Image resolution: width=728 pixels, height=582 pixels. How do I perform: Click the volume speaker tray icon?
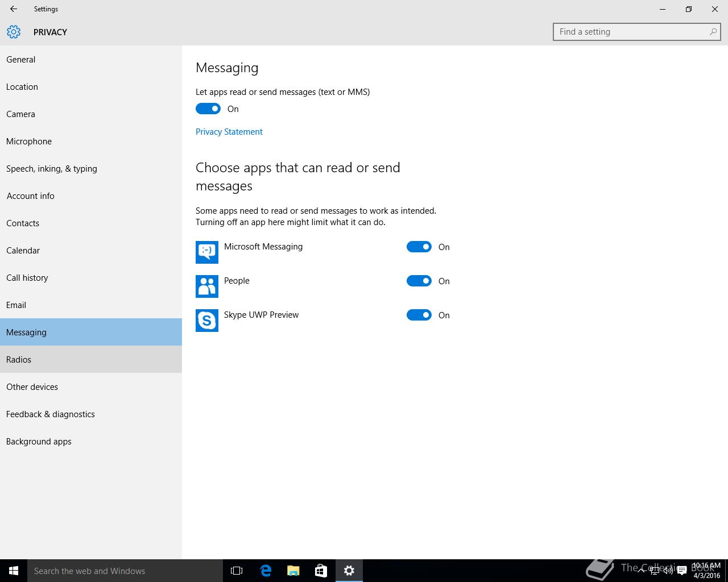pos(668,571)
